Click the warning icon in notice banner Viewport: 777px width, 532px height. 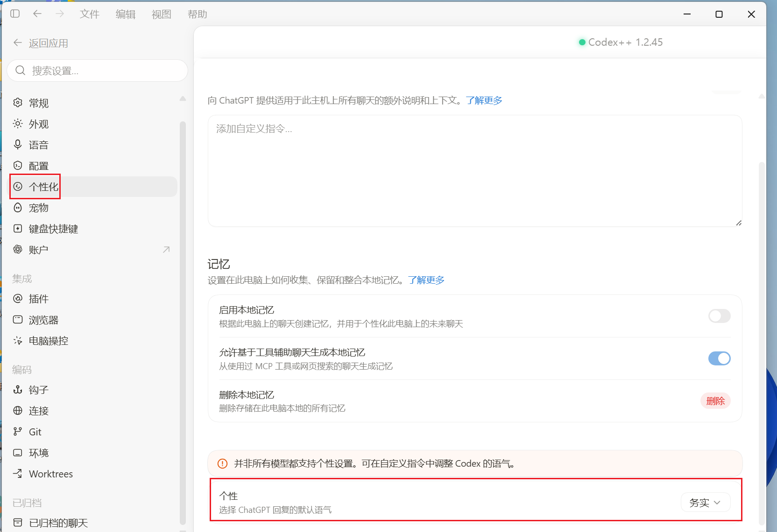tap(223, 463)
